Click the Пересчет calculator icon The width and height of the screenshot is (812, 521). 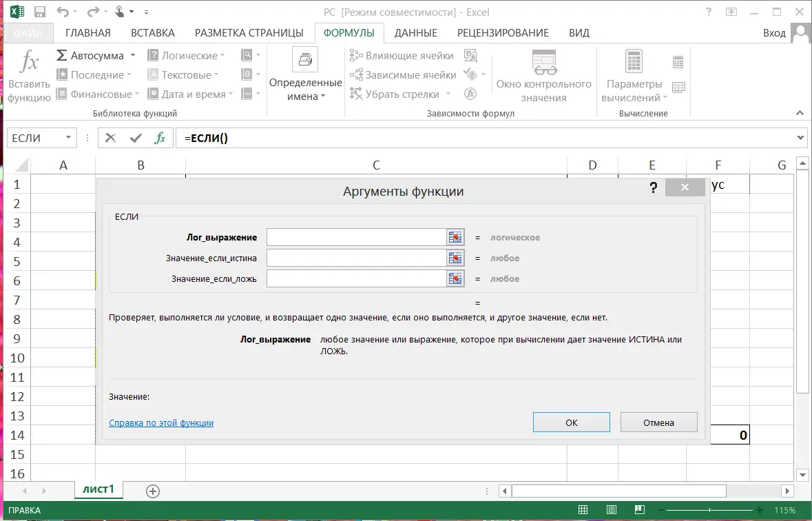click(x=677, y=63)
